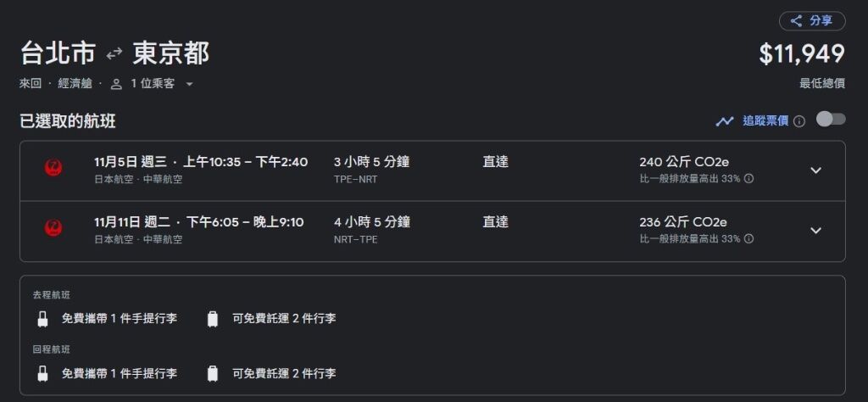This screenshot has height=402, width=868.
Task: Open emissions info icon for 240 公斤 CO2e
Action: point(748,179)
